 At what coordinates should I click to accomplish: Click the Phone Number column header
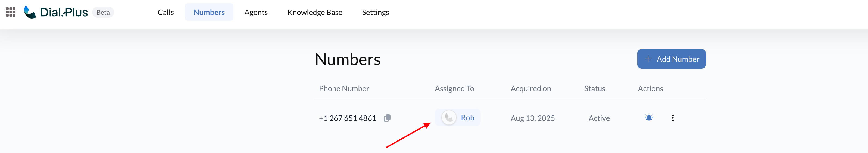[344, 88]
